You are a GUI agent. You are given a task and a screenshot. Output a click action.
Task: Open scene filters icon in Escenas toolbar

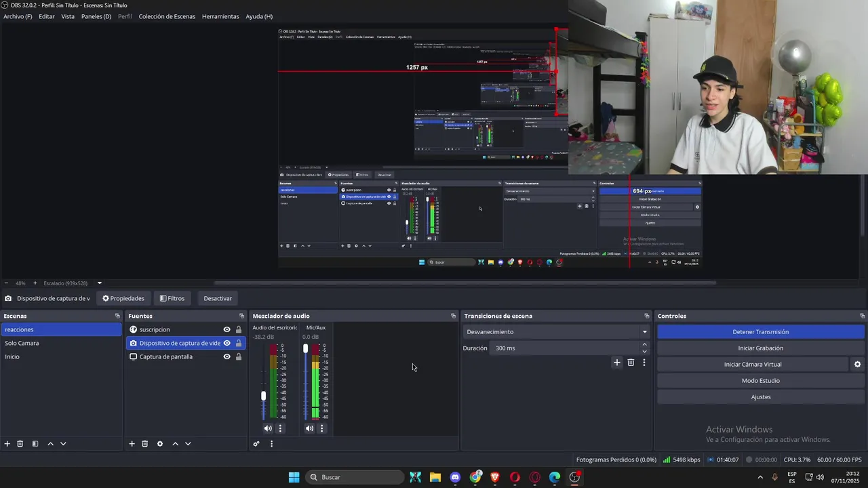pyautogui.click(x=35, y=444)
